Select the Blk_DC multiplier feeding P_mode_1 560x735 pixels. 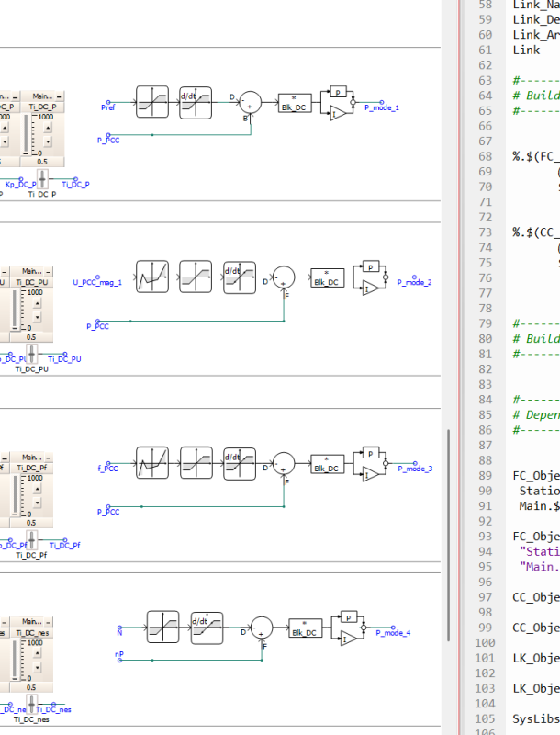[295, 103]
